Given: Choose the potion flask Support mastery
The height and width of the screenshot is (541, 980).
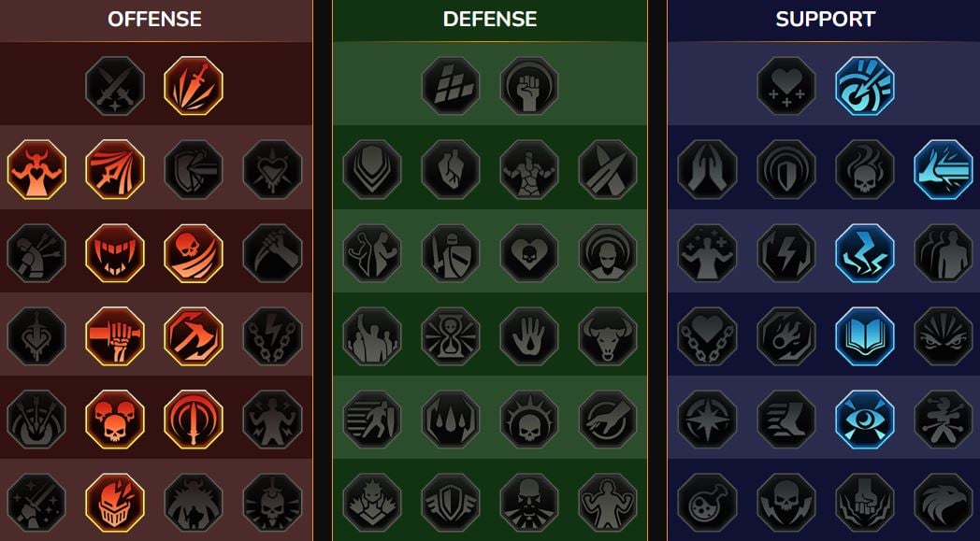Looking at the screenshot, I should tap(708, 503).
